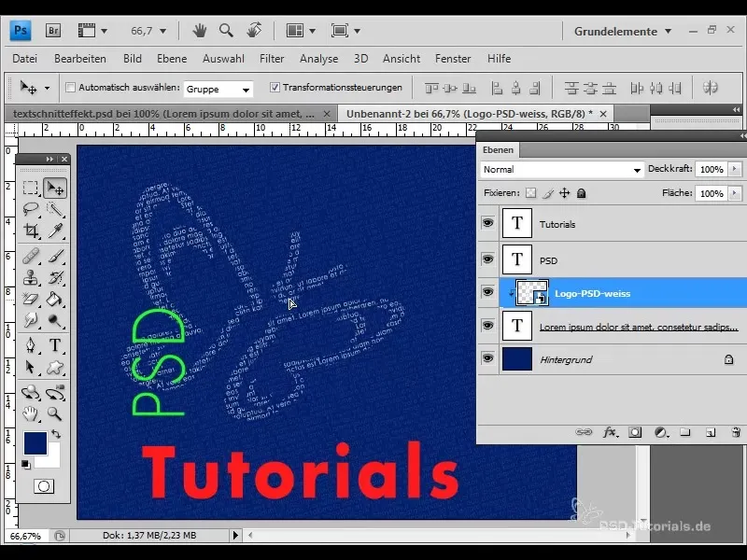Select the Magic Wand tool
Screen dimensions: 747x560
[x=55, y=209]
